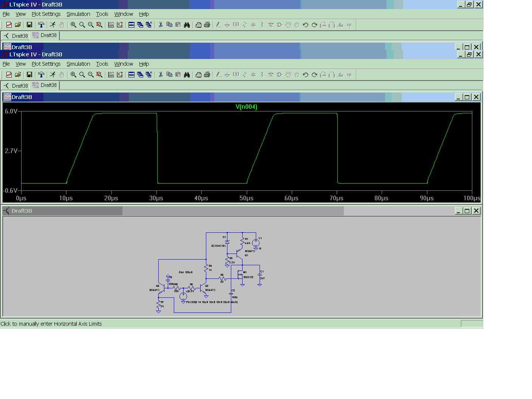
Task: Activate the grey Draft38 schematic pane title bar
Action: [x=227, y=211]
